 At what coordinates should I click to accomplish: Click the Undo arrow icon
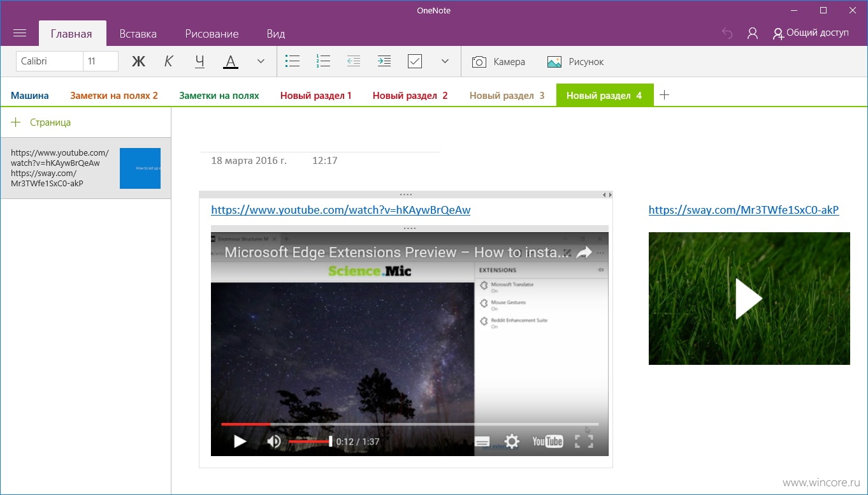[727, 33]
